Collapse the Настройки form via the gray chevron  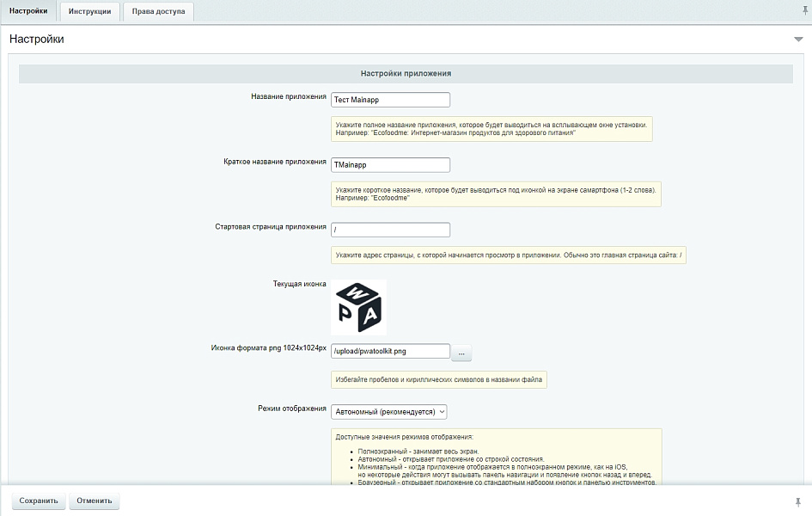click(x=799, y=38)
